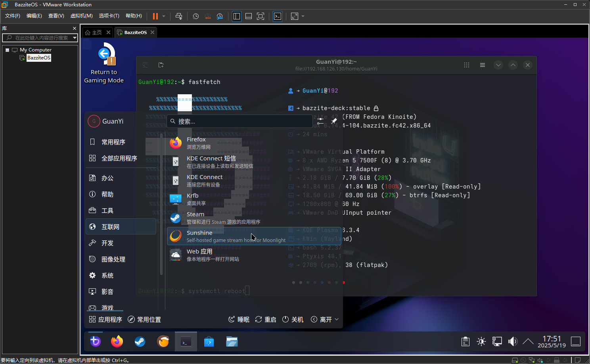Click the 关机 shutdown button
This screenshot has height=364, width=590.
(x=293, y=319)
